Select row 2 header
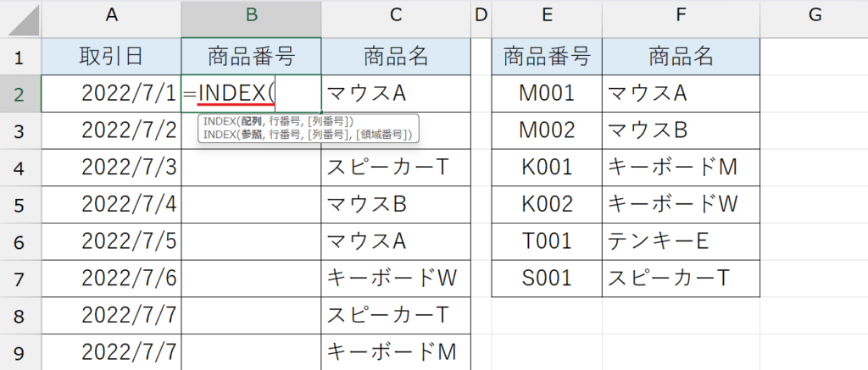This screenshot has width=868, height=370. click(x=20, y=94)
